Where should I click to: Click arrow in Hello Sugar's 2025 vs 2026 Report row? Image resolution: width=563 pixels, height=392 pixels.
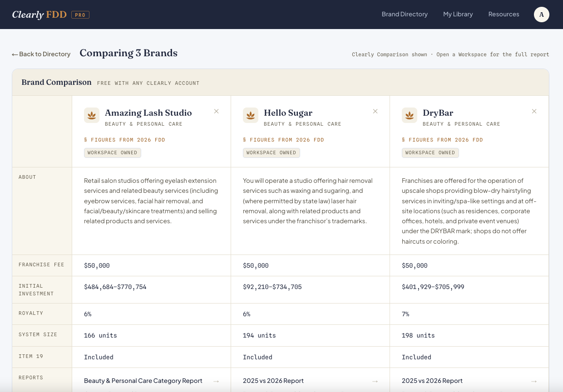point(375,381)
